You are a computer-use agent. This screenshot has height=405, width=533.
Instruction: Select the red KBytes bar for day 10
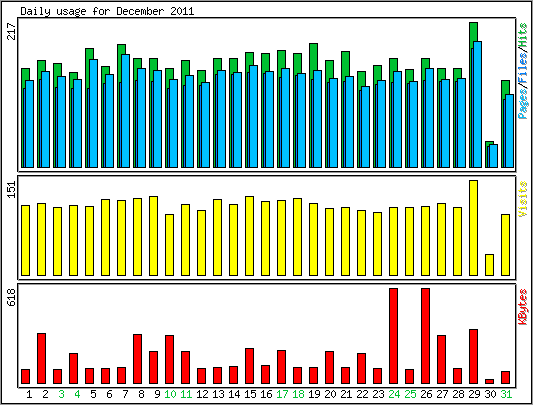point(170,359)
